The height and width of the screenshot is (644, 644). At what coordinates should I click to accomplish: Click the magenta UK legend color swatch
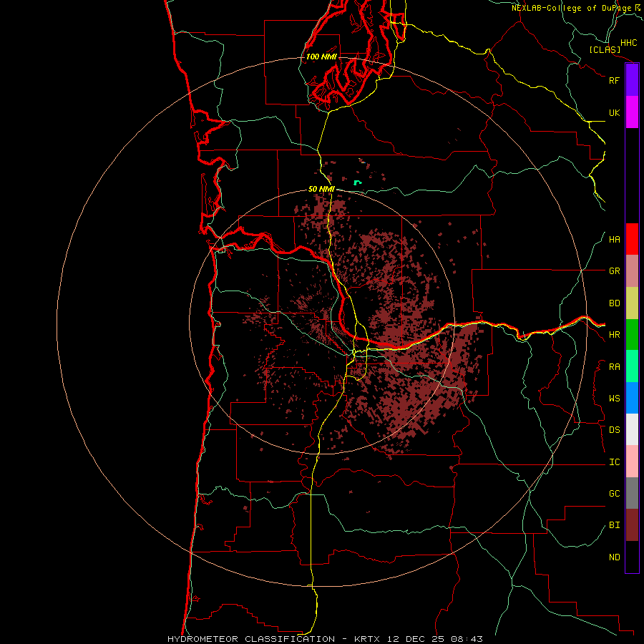coord(632,112)
